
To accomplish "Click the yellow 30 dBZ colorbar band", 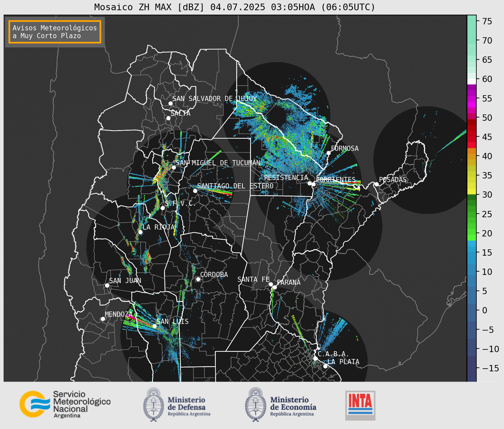I will pos(472,191).
